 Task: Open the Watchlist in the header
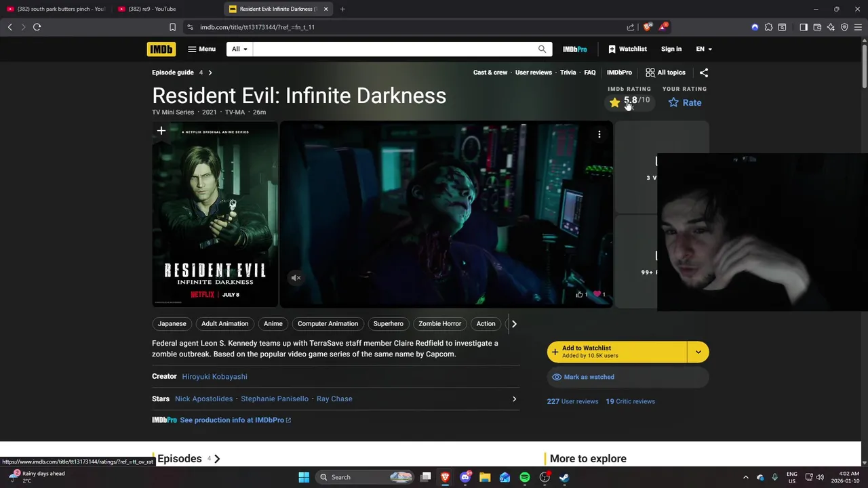tap(627, 49)
